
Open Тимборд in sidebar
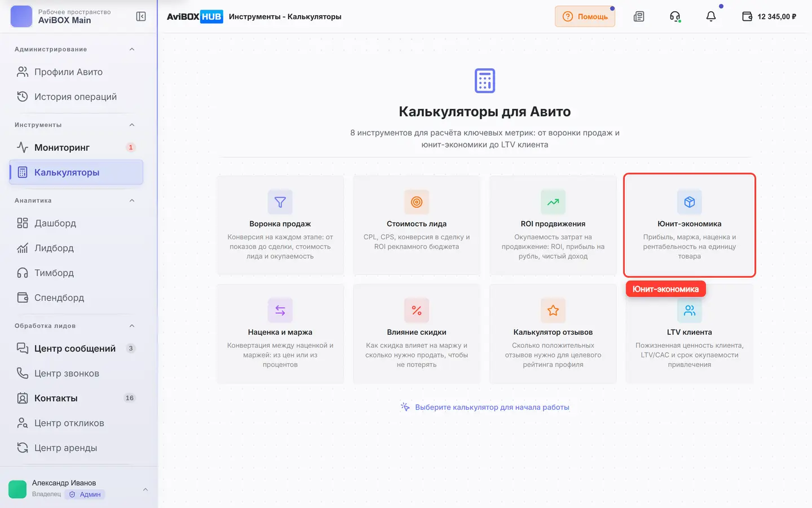pos(76,273)
